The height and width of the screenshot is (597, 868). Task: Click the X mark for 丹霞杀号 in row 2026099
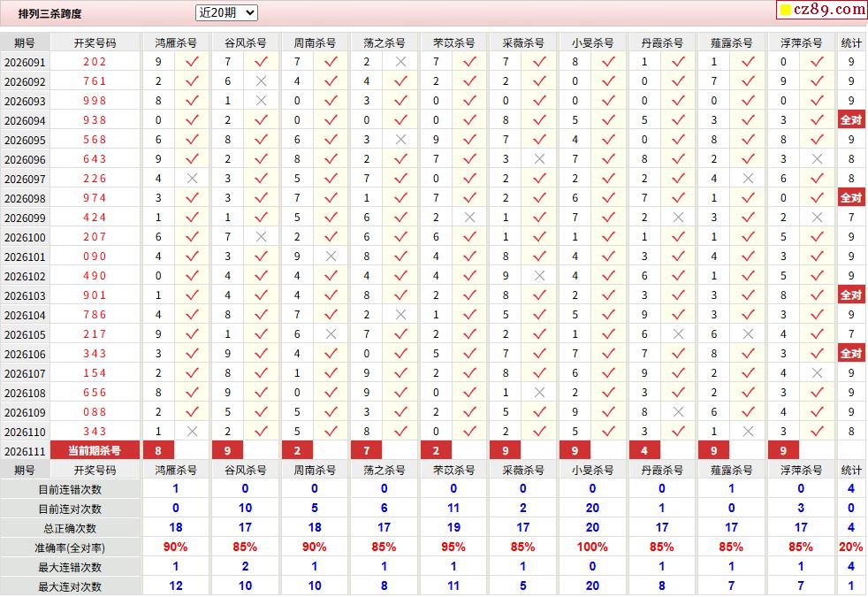click(678, 218)
